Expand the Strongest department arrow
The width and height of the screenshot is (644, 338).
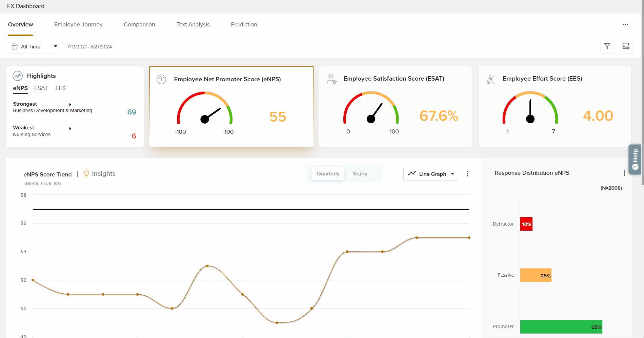click(70, 105)
